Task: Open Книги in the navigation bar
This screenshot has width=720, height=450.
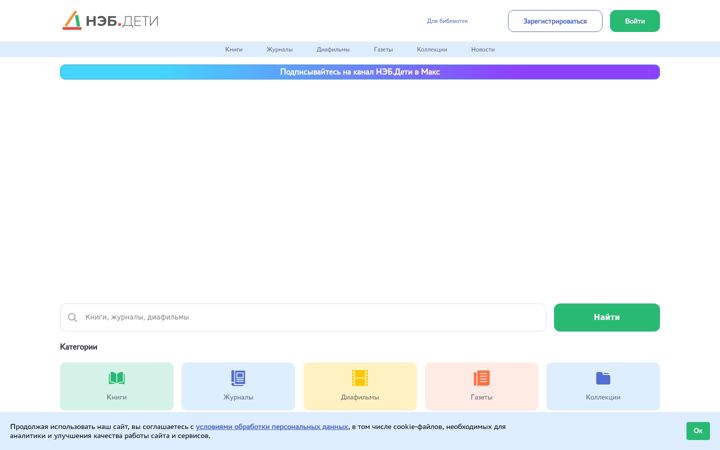Action: pyautogui.click(x=234, y=49)
